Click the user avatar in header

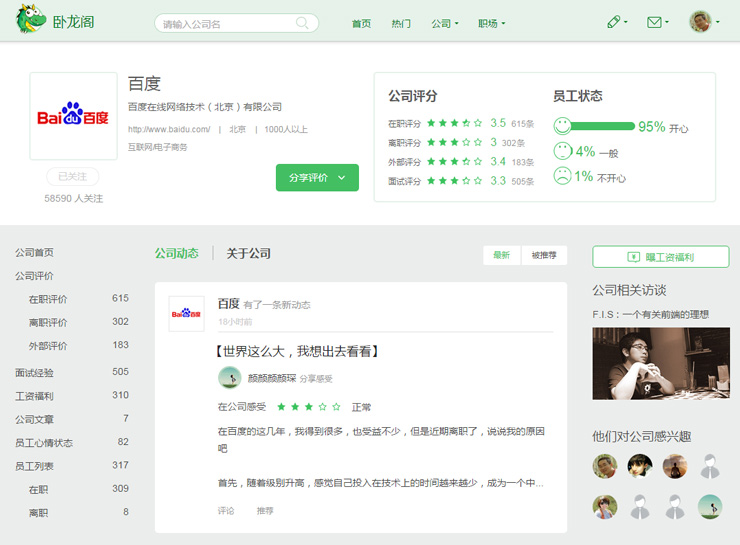tap(700, 22)
